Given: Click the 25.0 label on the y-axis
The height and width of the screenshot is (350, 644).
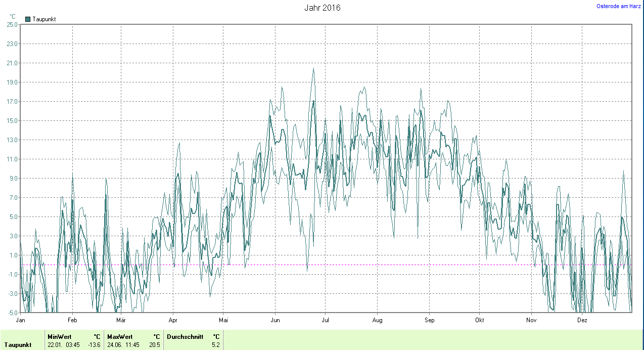Looking at the screenshot, I should [11, 24].
